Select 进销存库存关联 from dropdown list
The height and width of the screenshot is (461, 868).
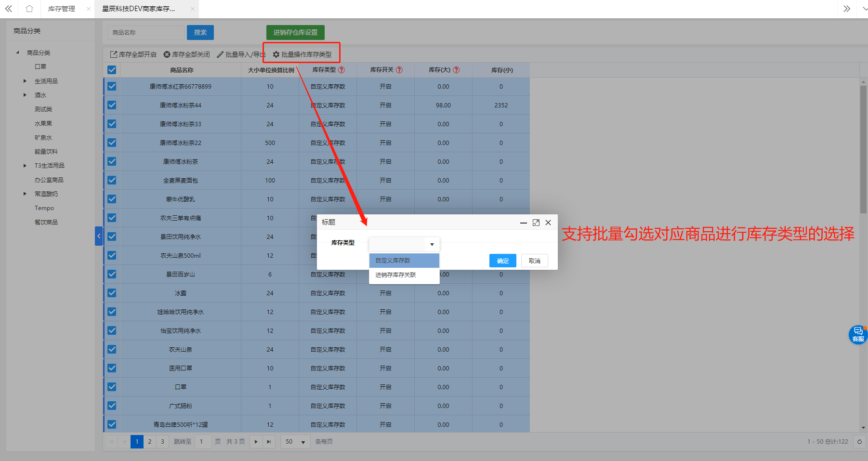(x=395, y=275)
